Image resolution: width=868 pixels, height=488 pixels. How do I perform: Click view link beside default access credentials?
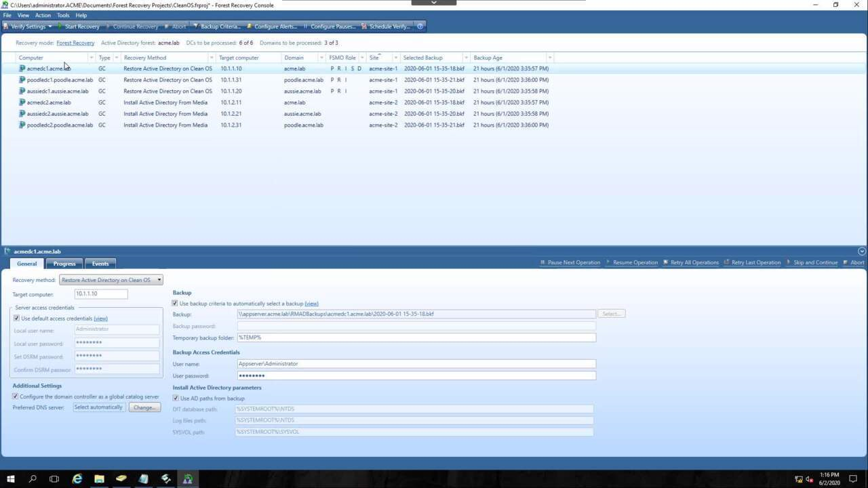pyautogui.click(x=100, y=319)
